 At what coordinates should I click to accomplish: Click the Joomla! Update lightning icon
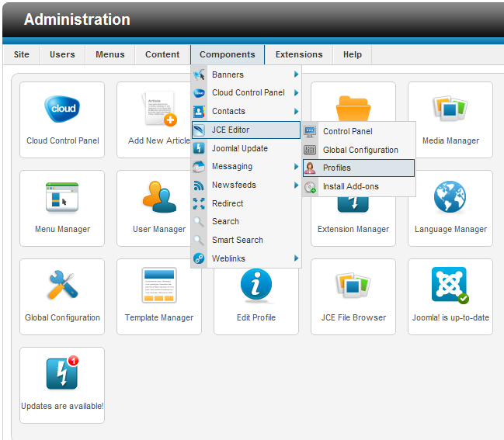coord(199,148)
